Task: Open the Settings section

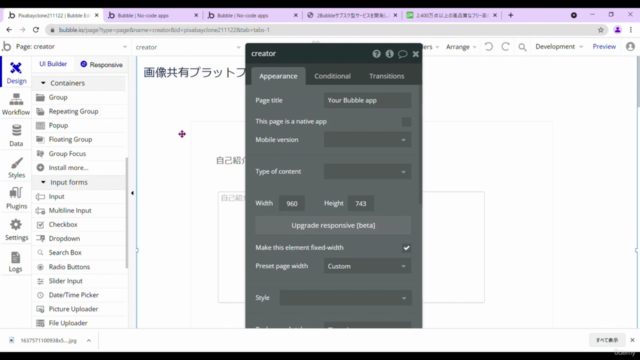Action: pos(16,229)
